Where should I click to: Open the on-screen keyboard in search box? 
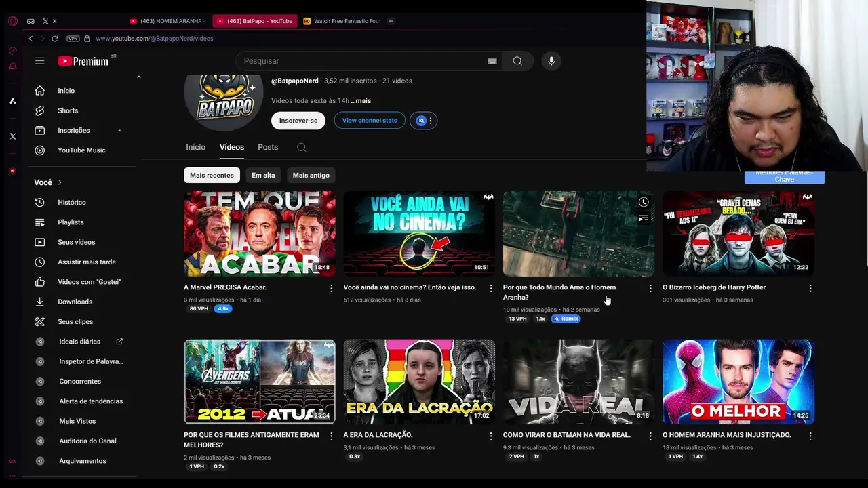(x=492, y=61)
